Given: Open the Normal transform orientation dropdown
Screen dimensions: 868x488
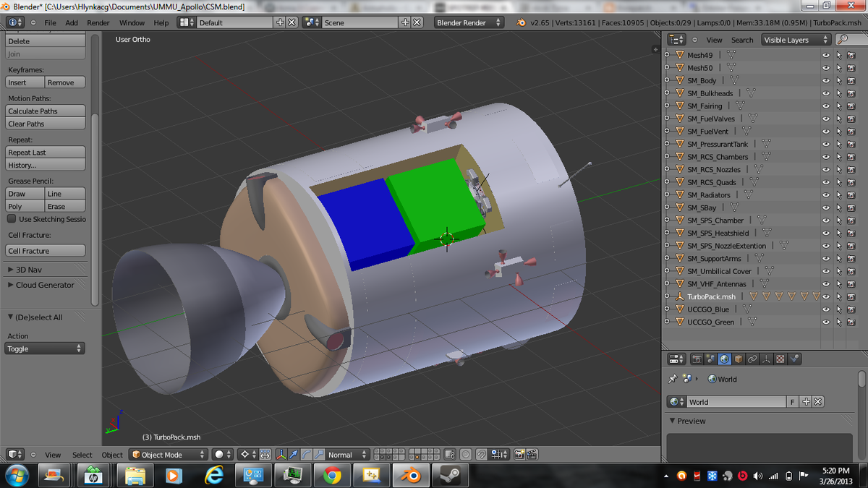Looking at the screenshot, I should (x=349, y=455).
